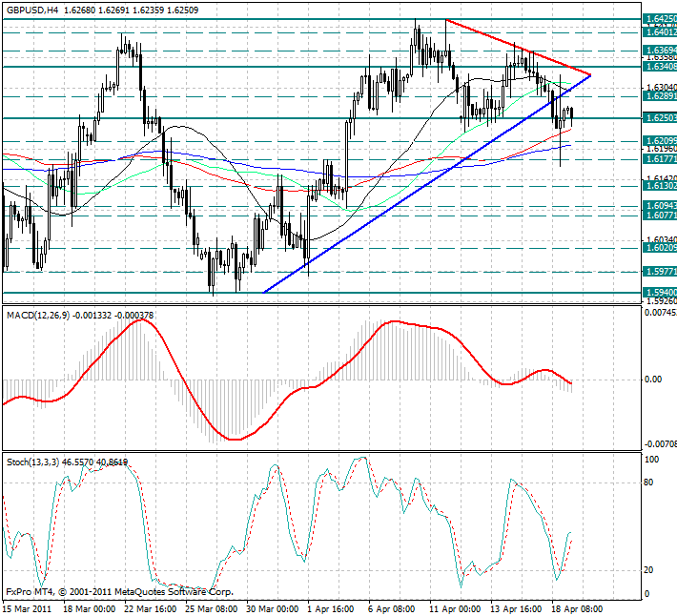Click the 18 Mar 00:00 time label

pyautogui.click(x=90, y=609)
